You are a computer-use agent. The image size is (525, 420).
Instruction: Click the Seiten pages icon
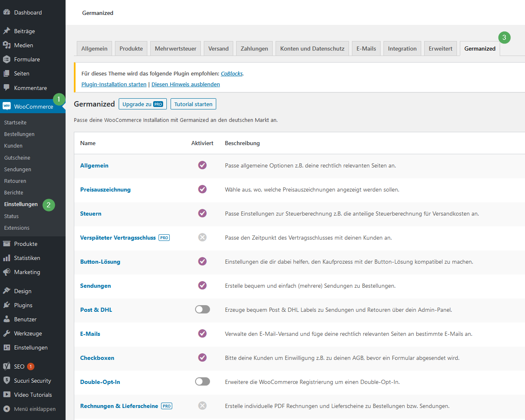(x=7, y=73)
